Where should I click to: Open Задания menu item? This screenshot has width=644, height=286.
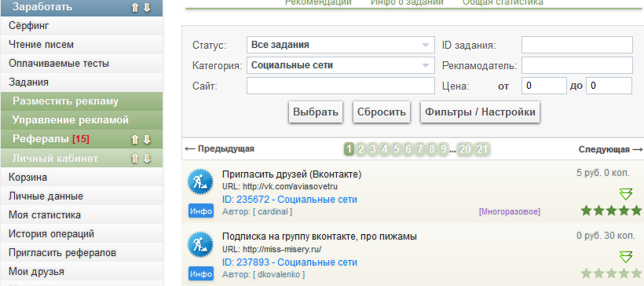(82, 82)
